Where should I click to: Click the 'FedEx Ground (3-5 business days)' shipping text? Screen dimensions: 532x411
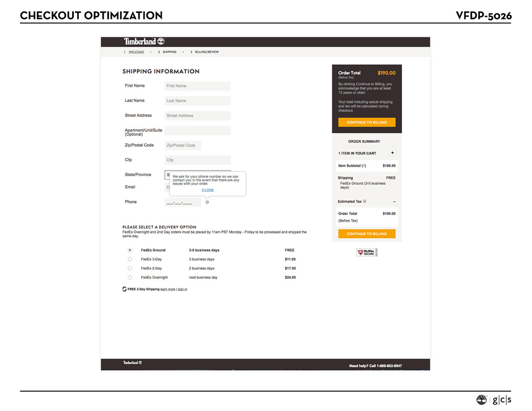point(363,185)
